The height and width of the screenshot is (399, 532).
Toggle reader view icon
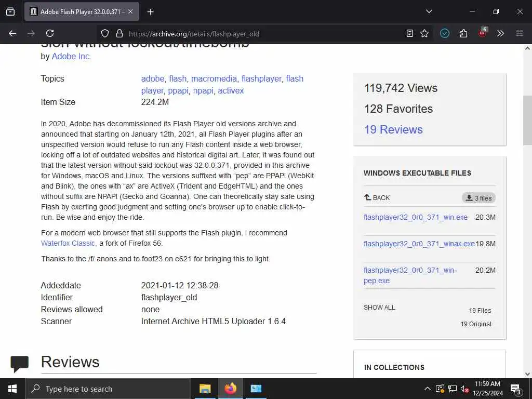pos(410,33)
